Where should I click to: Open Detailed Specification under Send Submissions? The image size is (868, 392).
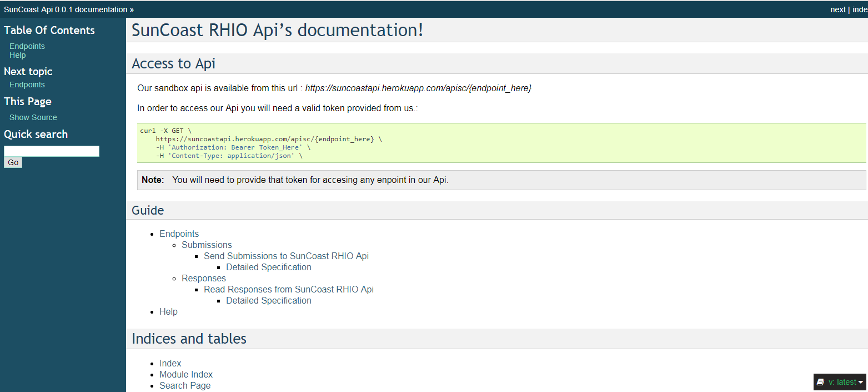tap(269, 267)
